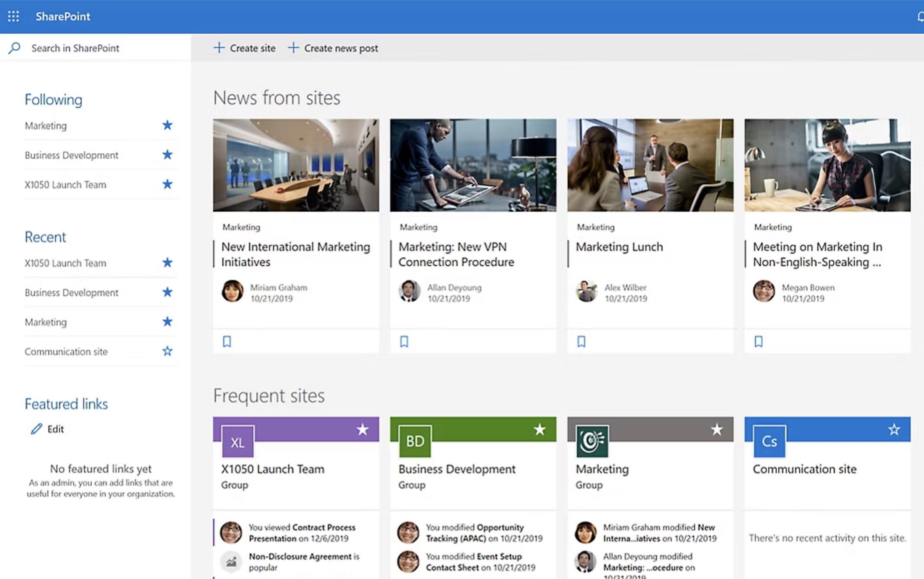Unfollow Marketing in the Following list
Image resolution: width=924 pixels, height=579 pixels.
point(167,125)
